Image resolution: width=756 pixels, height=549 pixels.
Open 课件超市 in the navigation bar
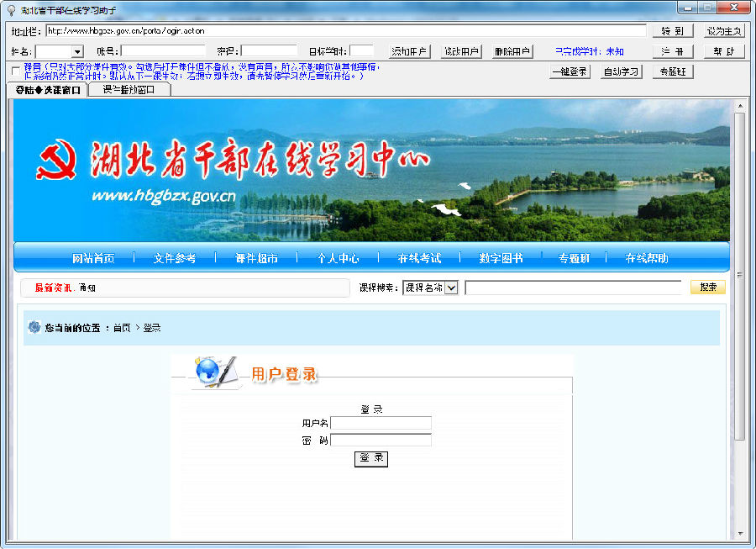click(256, 258)
